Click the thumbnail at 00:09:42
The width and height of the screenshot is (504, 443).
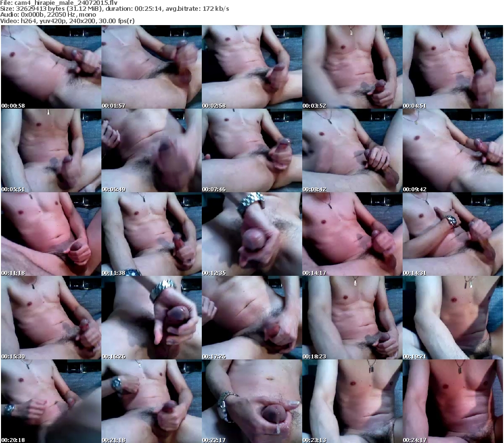(452, 150)
